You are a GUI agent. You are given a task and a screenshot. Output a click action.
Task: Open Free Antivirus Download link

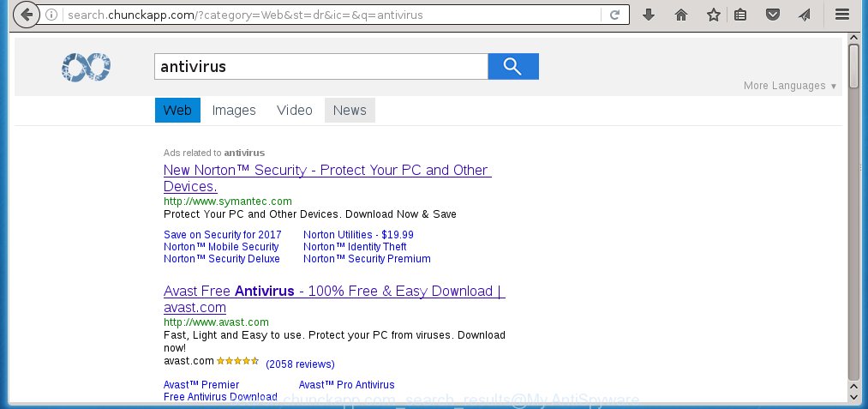click(x=220, y=397)
